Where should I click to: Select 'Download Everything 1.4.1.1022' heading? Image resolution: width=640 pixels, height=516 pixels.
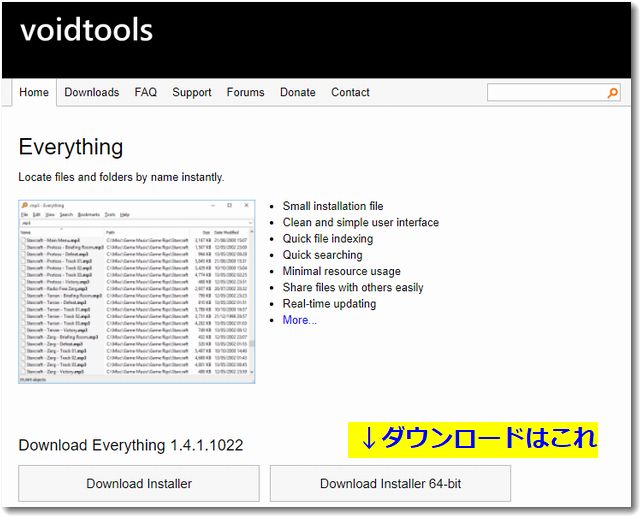[x=131, y=445]
